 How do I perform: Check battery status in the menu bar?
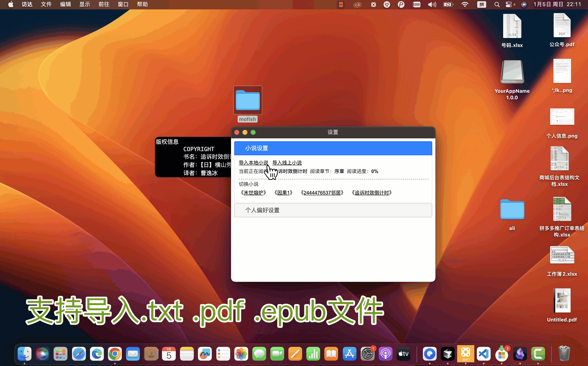coord(448,4)
